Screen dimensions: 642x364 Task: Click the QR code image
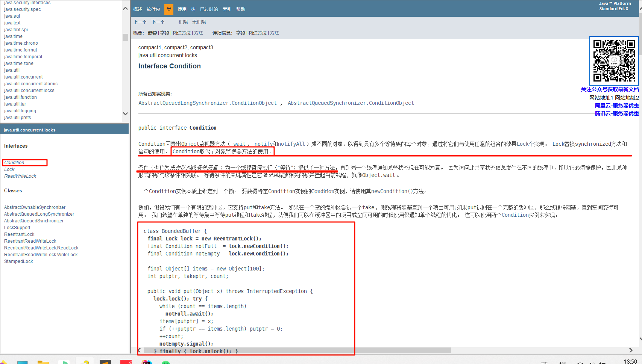[614, 61]
